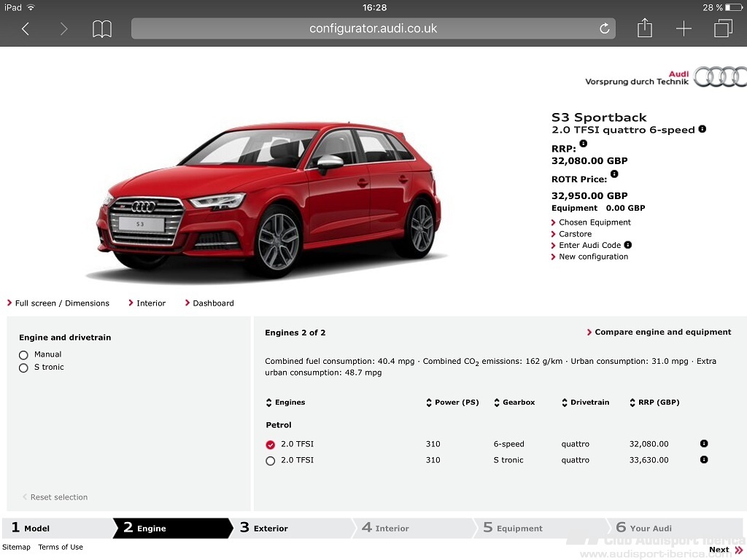Sort table by Engines column

[x=285, y=402]
